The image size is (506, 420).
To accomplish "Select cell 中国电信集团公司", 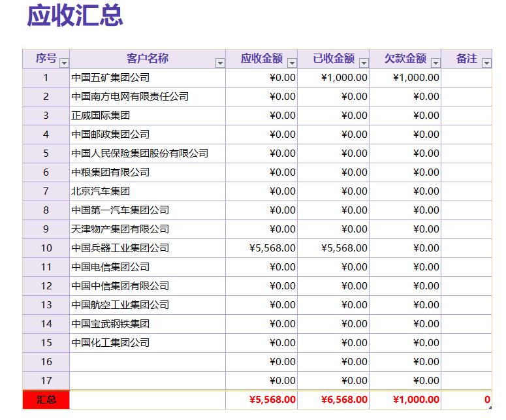I will [x=148, y=267].
